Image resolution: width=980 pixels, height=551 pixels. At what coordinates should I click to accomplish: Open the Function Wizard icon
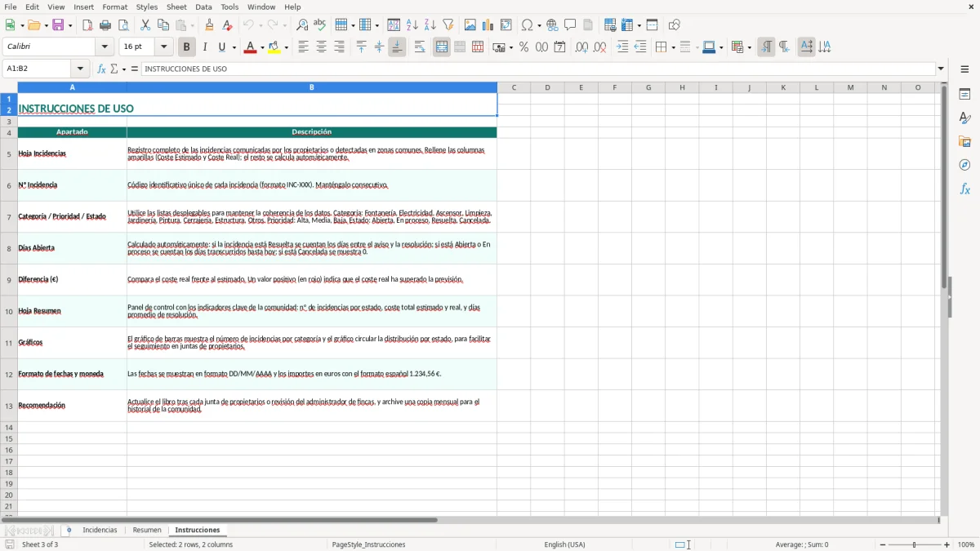click(x=101, y=69)
